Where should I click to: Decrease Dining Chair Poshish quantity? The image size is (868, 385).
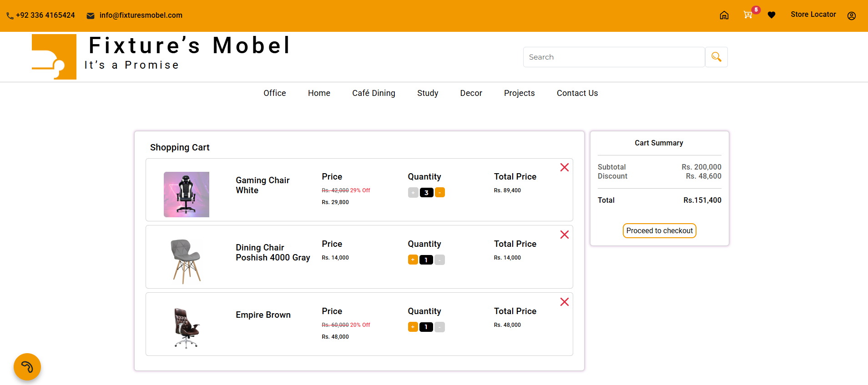click(x=439, y=260)
